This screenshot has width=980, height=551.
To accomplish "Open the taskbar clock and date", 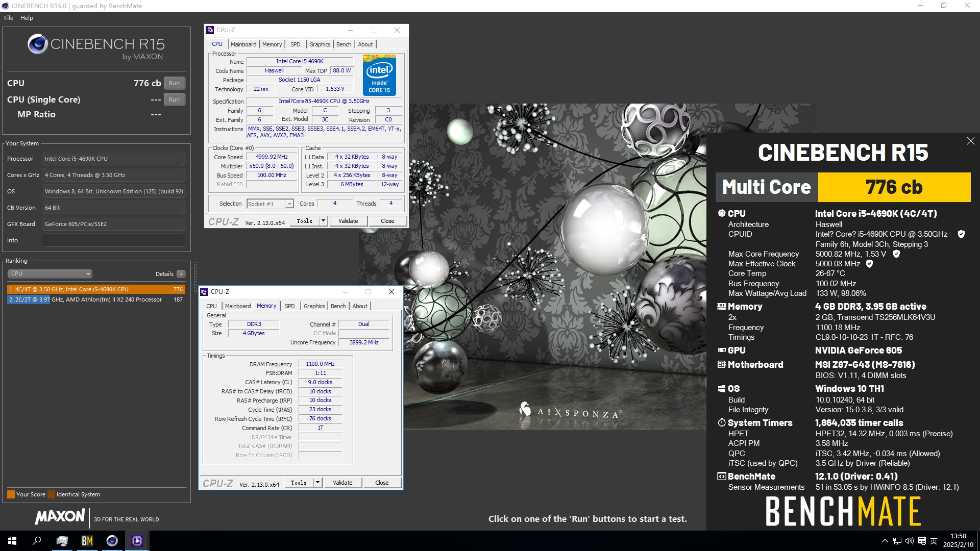I will [958, 541].
